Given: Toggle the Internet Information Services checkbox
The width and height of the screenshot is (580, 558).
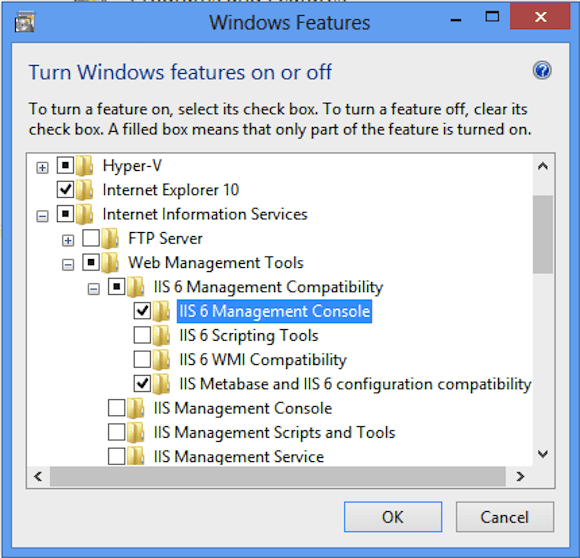Looking at the screenshot, I should pyautogui.click(x=65, y=214).
